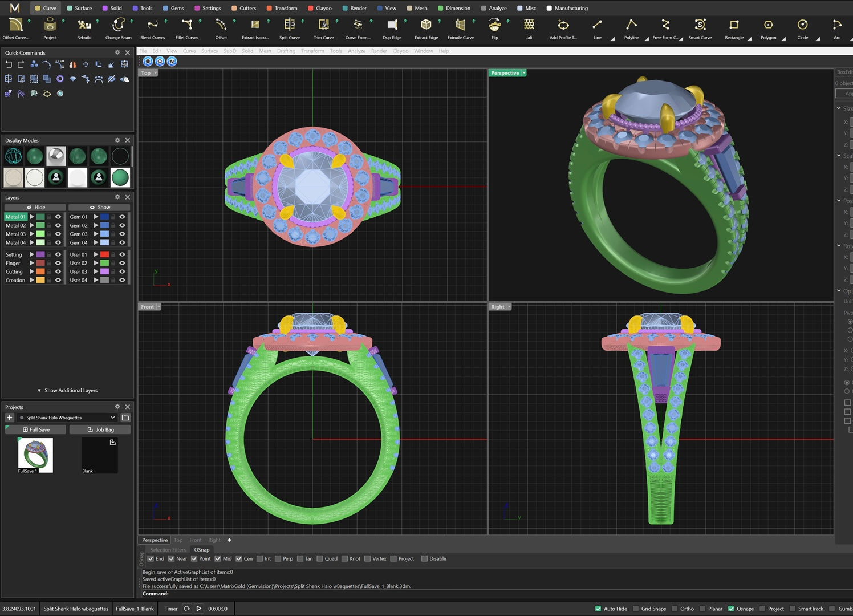Open the Blend Curves tool
The image size is (853, 616).
click(152, 25)
